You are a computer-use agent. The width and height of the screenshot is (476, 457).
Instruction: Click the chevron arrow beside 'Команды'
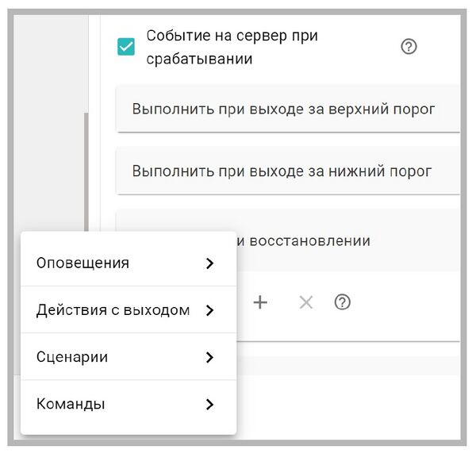click(209, 404)
